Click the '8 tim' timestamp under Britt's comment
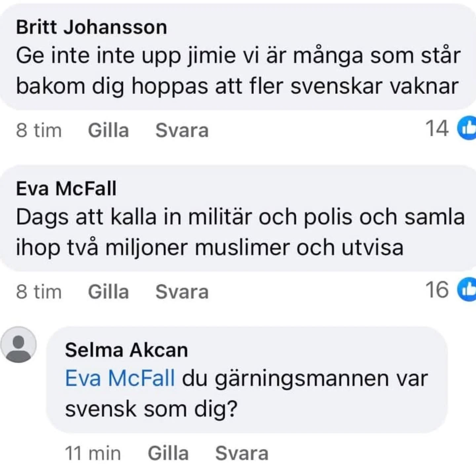The width and height of the screenshot is (476, 476). coord(39,130)
